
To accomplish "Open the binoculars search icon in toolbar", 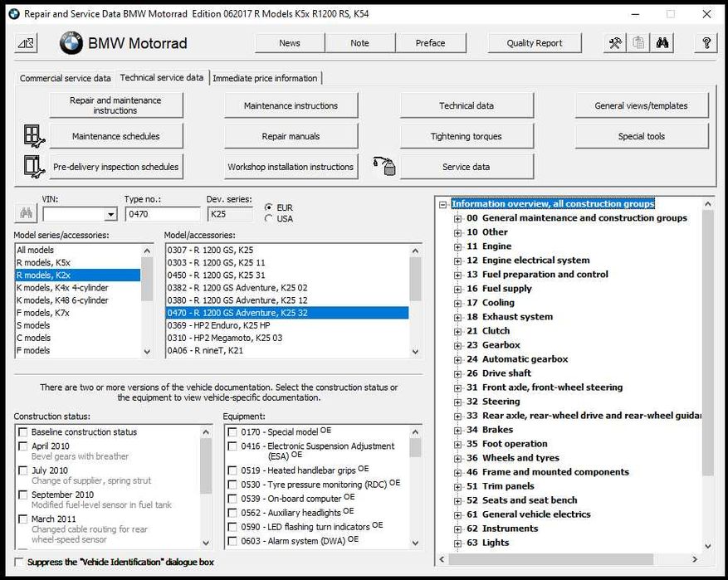I will pos(662,43).
